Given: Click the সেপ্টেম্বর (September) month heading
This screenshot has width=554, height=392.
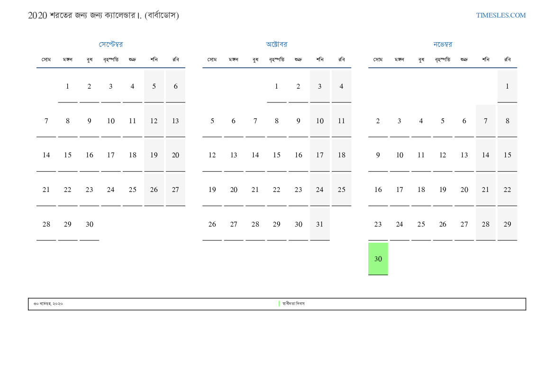Looking at the screenshot, I should 110,45.
